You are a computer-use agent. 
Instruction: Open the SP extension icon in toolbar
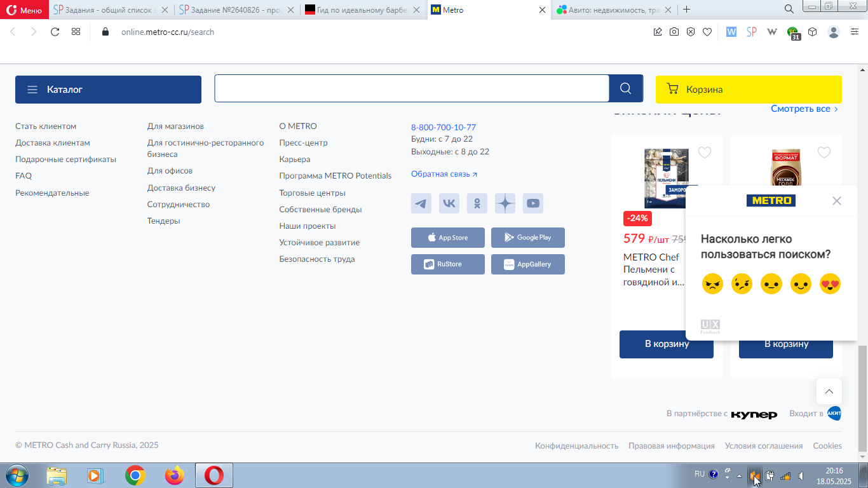tap(752, 32)
